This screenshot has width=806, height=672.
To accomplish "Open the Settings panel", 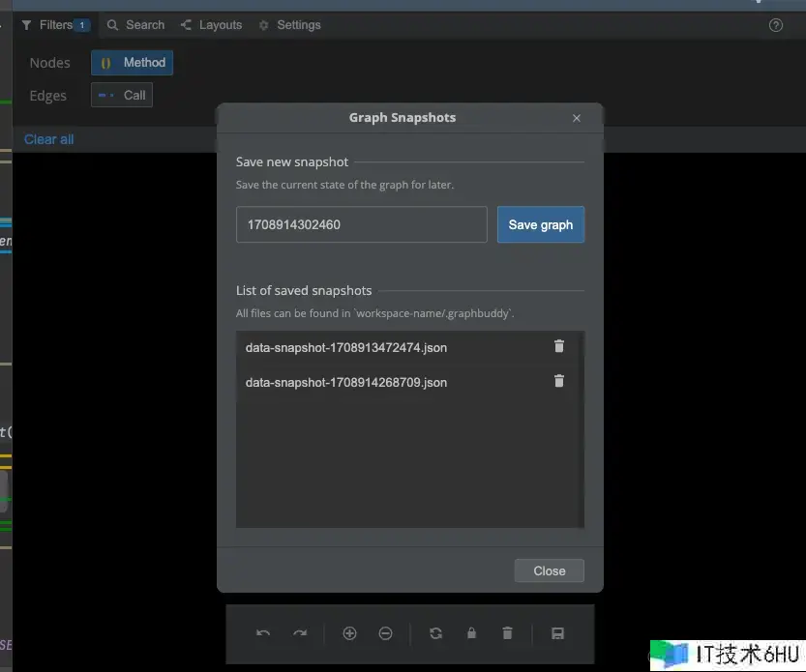I will (289, 25).
